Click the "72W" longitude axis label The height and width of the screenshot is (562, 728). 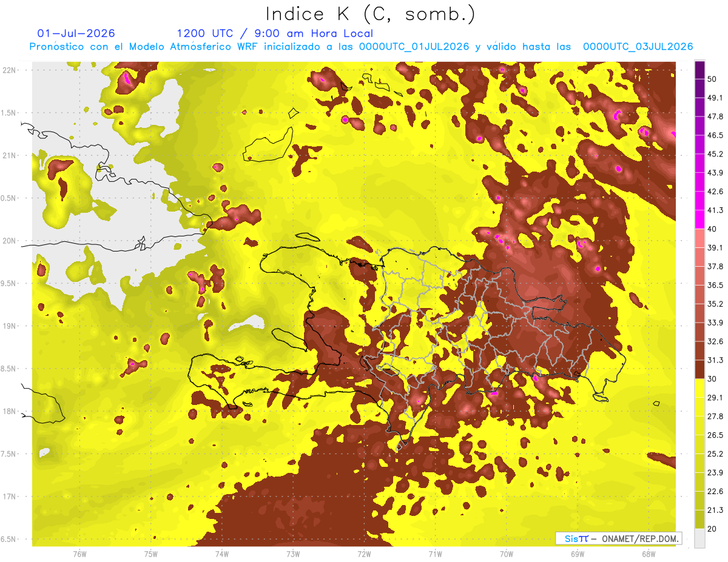[x=364, y=555]
